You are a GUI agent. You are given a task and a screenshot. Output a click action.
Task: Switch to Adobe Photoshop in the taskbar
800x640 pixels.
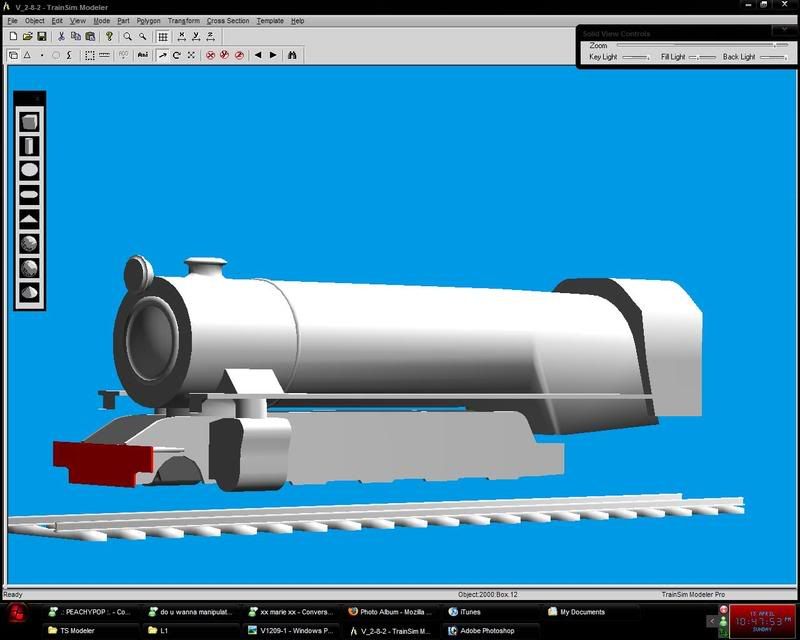click(x=487, y=631)
